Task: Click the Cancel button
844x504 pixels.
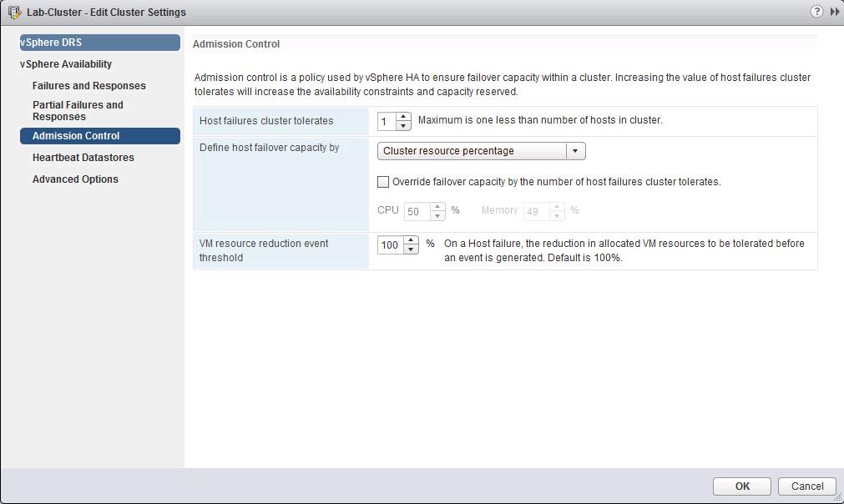Action: pos(806,486)
